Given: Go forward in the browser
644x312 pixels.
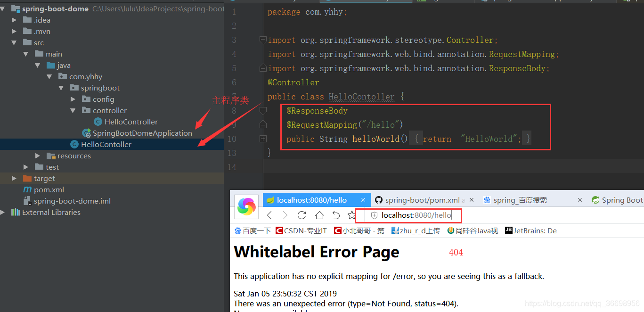Looking at the screenshot, I should coord(285,215).
